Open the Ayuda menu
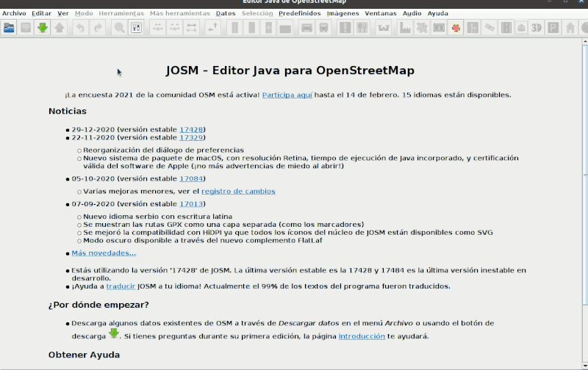The height and width of the screenshot is (370, 588). [x=437, y=13]
